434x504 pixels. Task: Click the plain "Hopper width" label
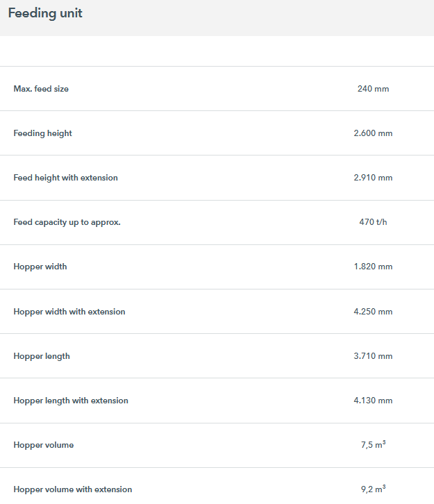pyautogui.click(x=40, y=267)
